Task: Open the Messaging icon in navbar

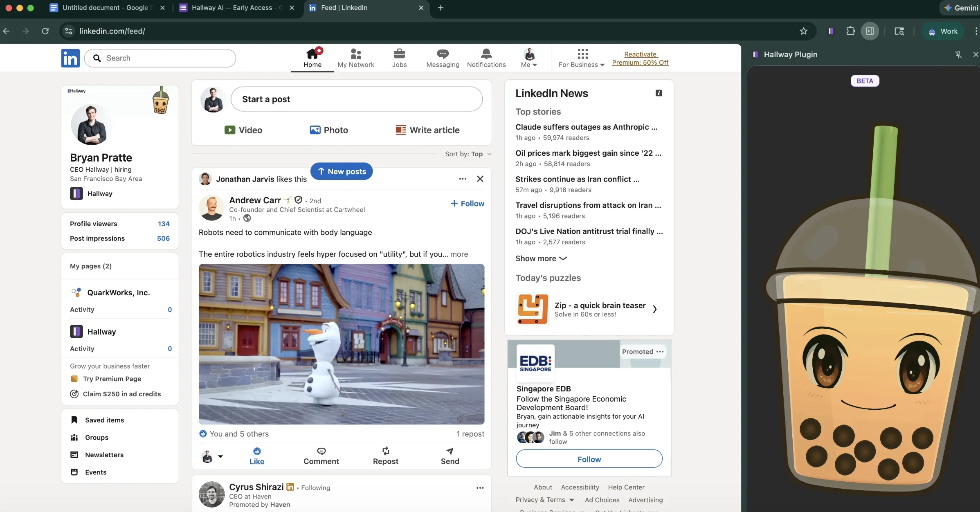Action: pos(443,54)
